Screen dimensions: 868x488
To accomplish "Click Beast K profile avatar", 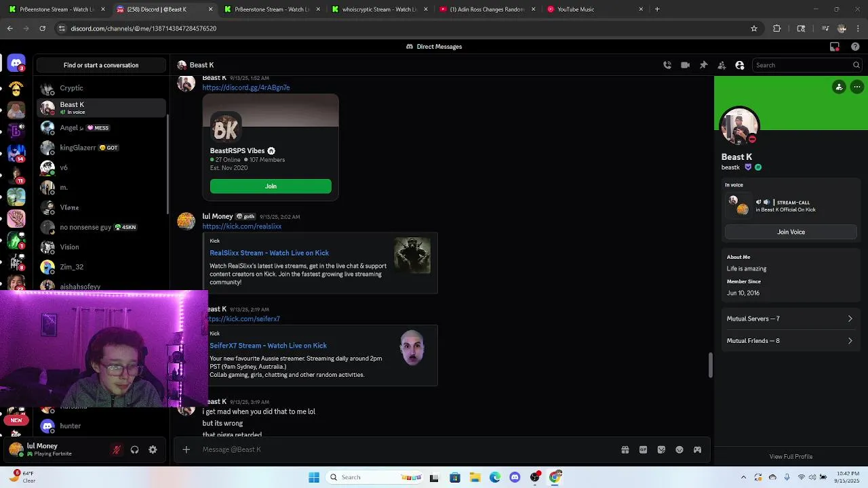I will pos(739,126).
